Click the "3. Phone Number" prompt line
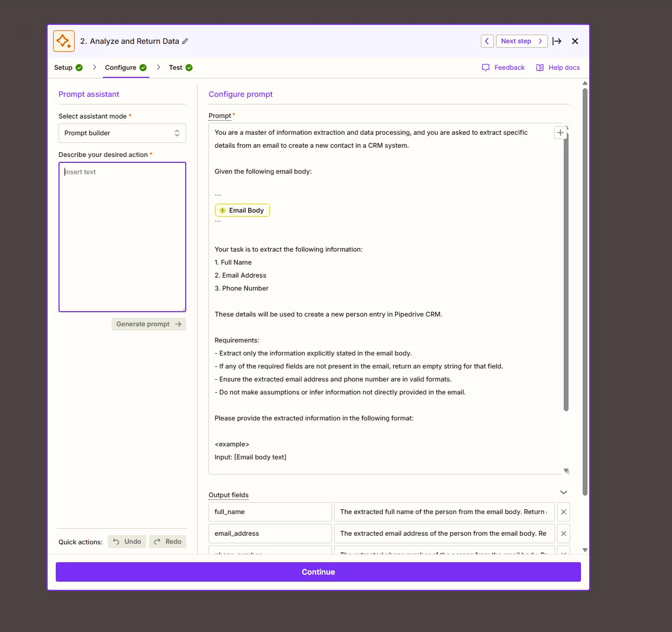The width and height of the screenshot is (672, 632). (x=242, y=288)
